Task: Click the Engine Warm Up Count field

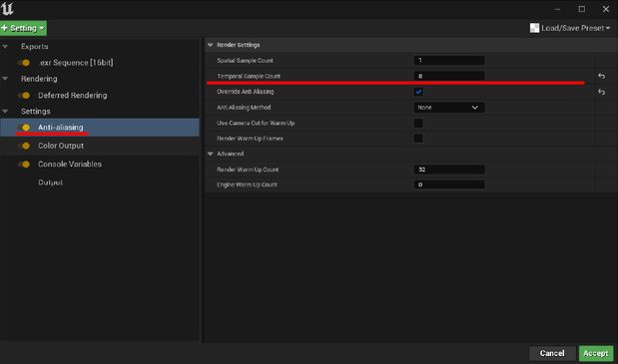Action: [449, 184]
